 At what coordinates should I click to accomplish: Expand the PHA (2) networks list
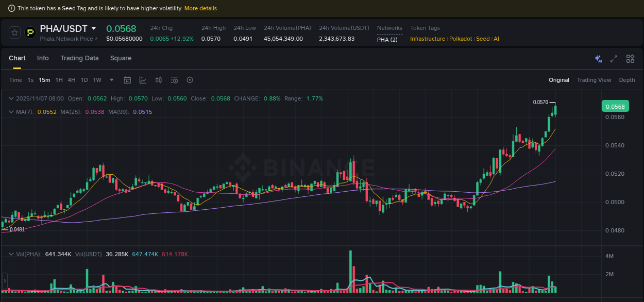[x=387, y=39]
